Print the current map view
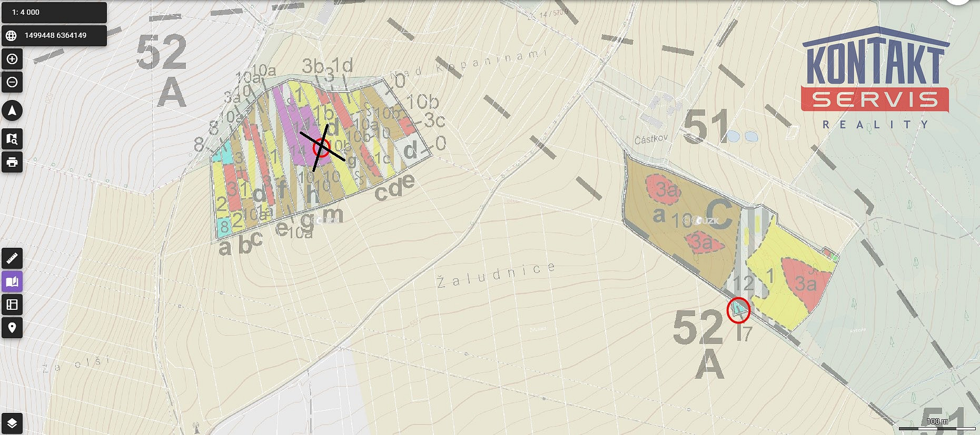 click(x=12, y=162)
